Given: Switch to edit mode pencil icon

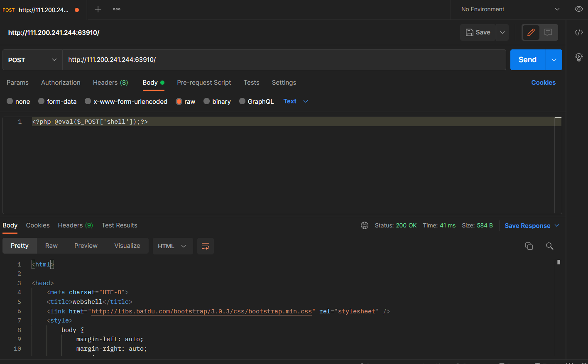Looking at the screenshot, I should pyautogui.click(x=531, y=32).
